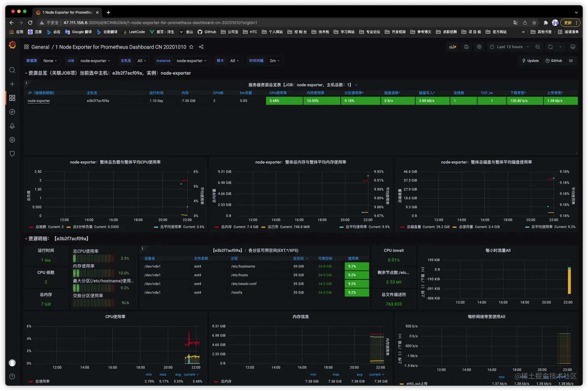Open the user profile avatar in sidebar

[12, 363]
